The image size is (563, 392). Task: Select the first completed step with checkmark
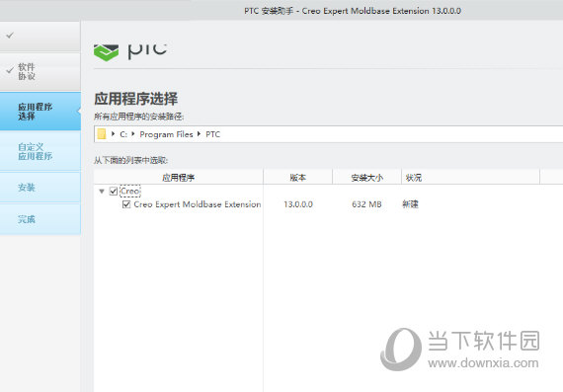[40, 36]
